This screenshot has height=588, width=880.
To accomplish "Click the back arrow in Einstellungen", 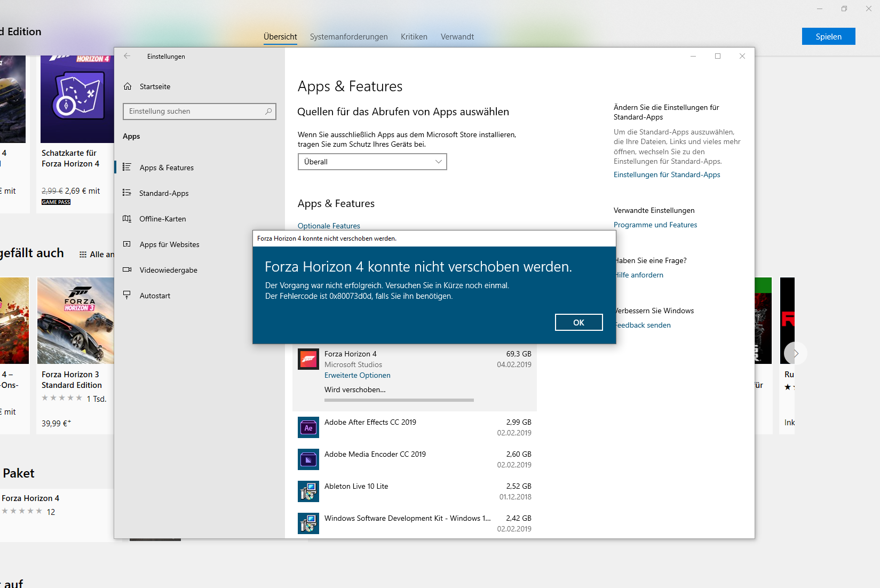I will (x=127, y=56).
